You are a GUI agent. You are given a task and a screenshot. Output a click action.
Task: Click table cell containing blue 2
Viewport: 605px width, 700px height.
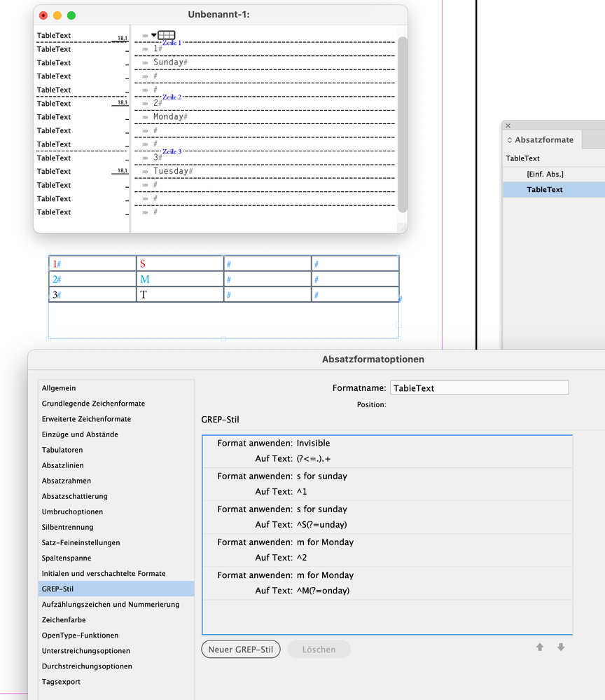coord(92,280)
